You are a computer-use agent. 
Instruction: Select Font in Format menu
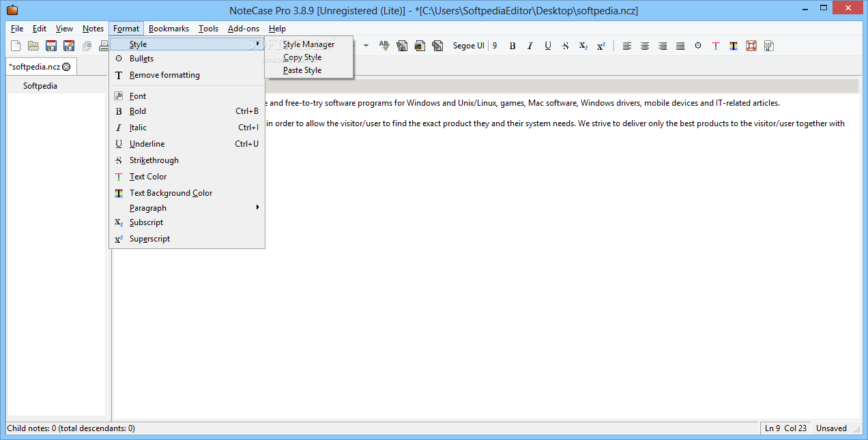[x=187, y=96]
